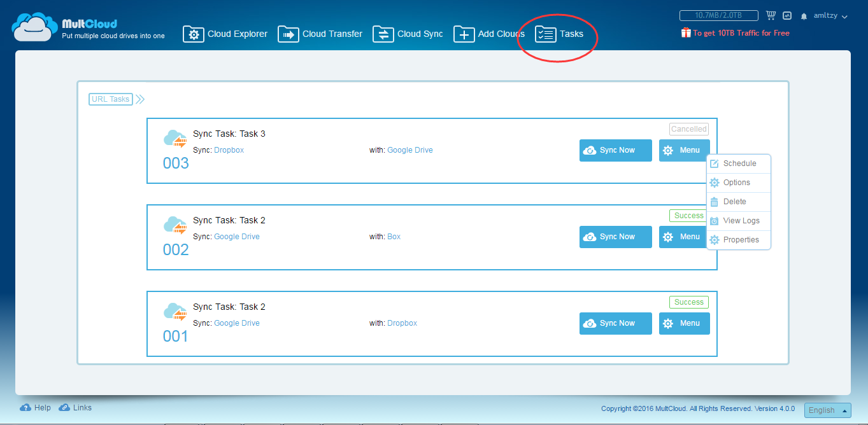Go to the Cloud Transfer page
This screenshot has width=868, height=425.
320,34
